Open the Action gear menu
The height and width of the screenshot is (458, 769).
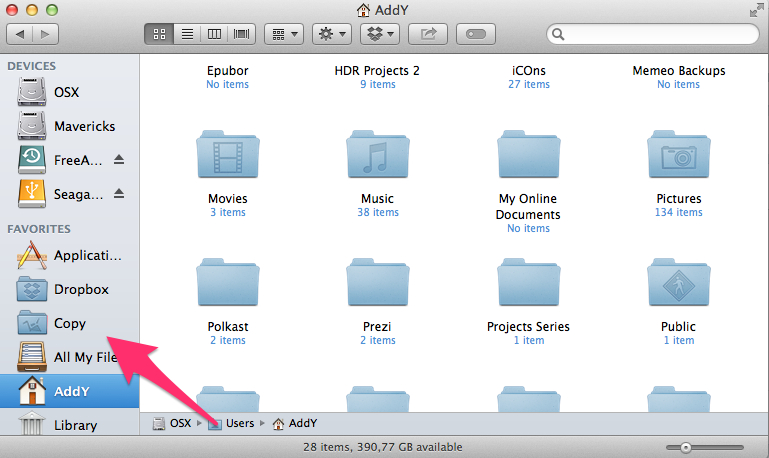coord(332,34)
